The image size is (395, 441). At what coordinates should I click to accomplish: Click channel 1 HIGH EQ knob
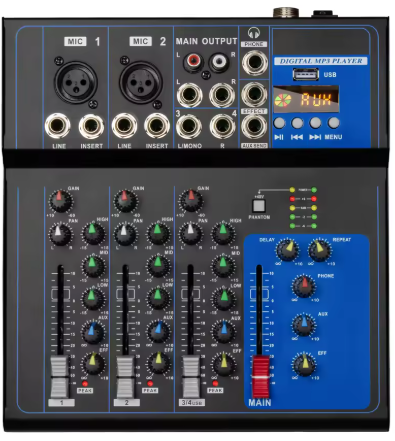[x=93, y=233]
